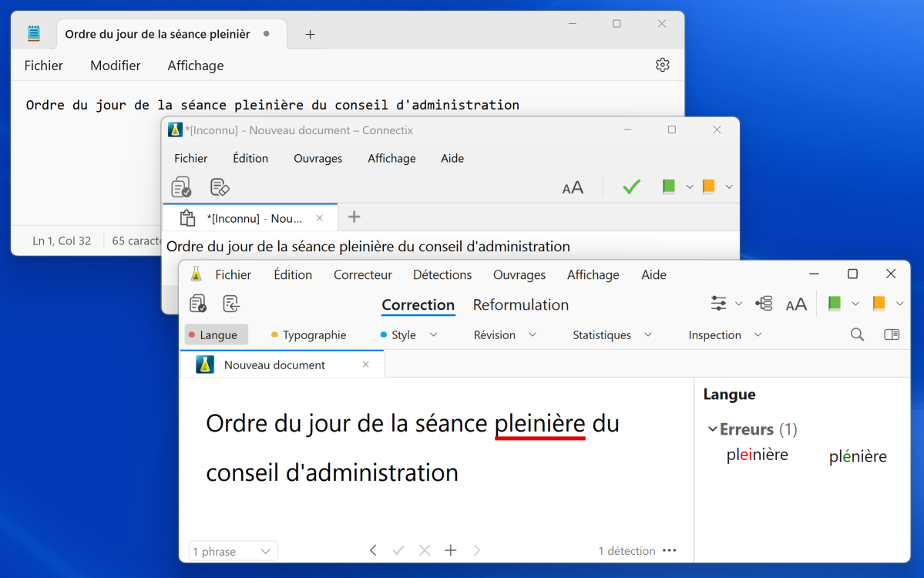Open the orange book dictionary icon in corrector
Image resolution: width=924 pixels, height=578 pixels.
(x=879, y=304)
